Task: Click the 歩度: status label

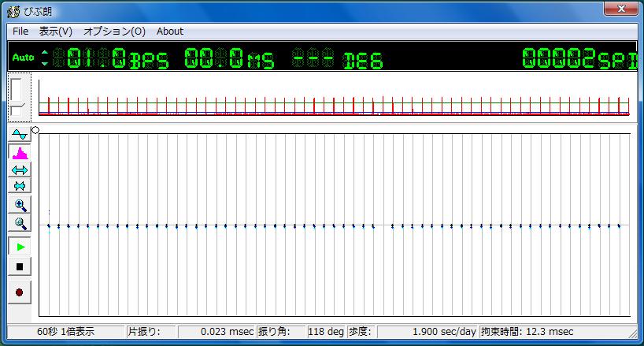Action: [x=360, y=332]
